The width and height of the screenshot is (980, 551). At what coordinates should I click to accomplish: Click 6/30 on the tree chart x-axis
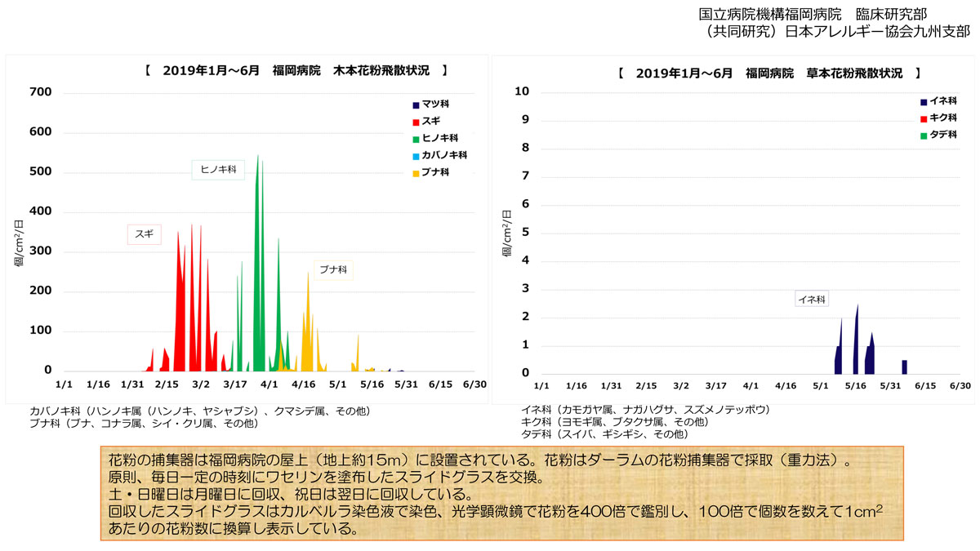pyautogui.click(x=474, y=384)
